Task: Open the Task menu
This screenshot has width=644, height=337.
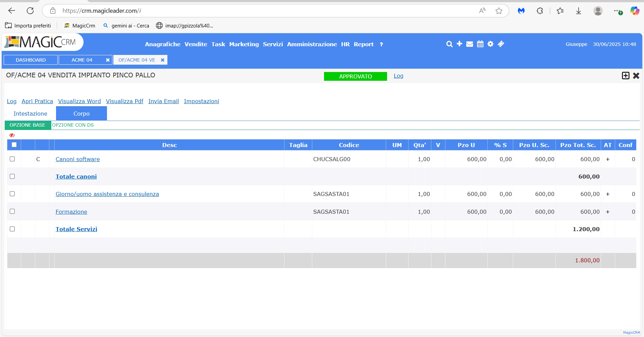Action: click(x=218, y=44)
